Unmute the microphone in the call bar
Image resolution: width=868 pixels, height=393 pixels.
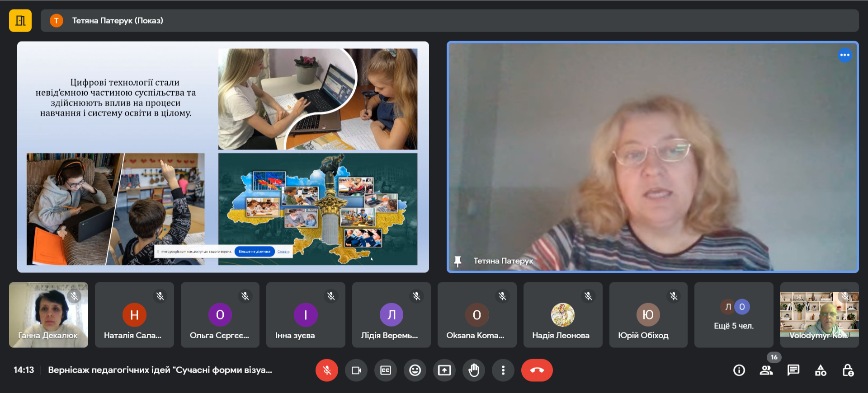(x=326, y=370)
